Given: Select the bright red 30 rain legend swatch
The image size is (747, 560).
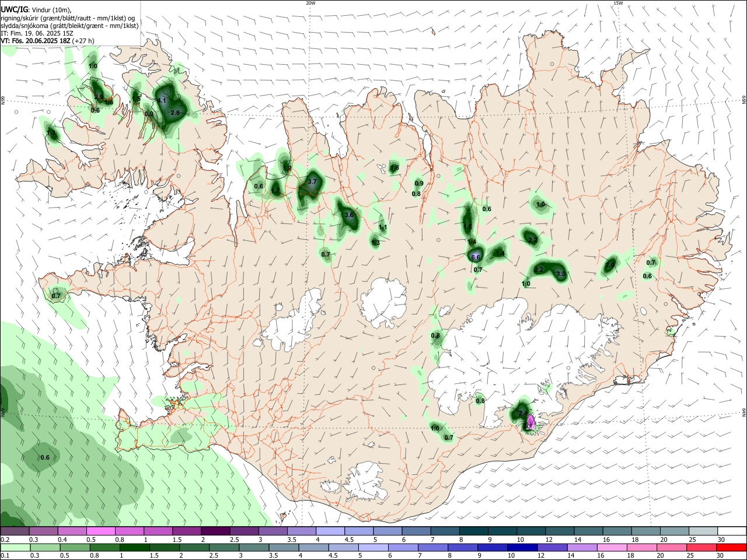Looking at the screenshot, I should 732,547.
